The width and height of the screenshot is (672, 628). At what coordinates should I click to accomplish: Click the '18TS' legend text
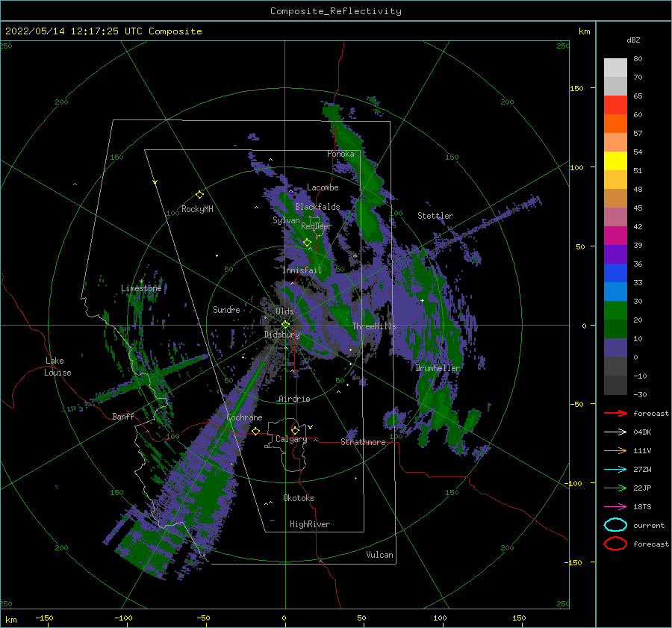click(642, 507)
